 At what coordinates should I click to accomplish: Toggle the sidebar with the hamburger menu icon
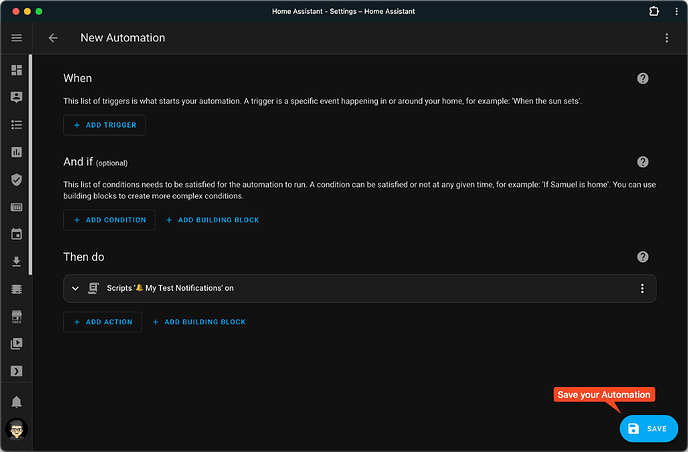16,38
